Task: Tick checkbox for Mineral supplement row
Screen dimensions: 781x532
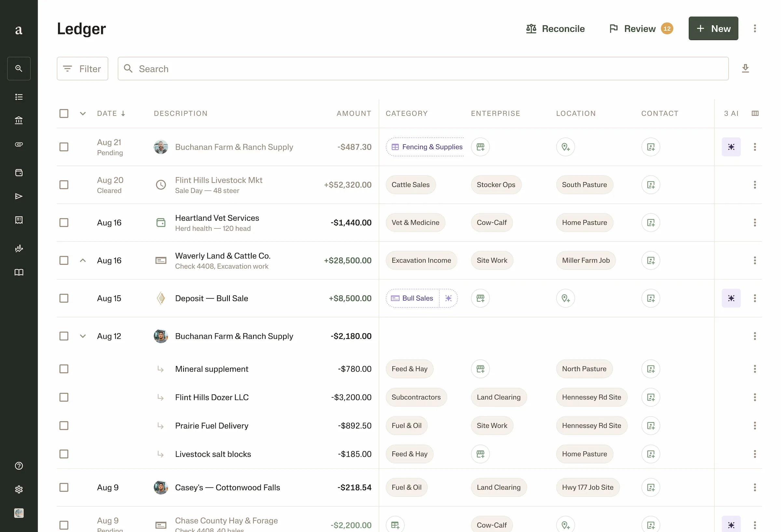Action: pyautogui.click(x=64, y=369)
